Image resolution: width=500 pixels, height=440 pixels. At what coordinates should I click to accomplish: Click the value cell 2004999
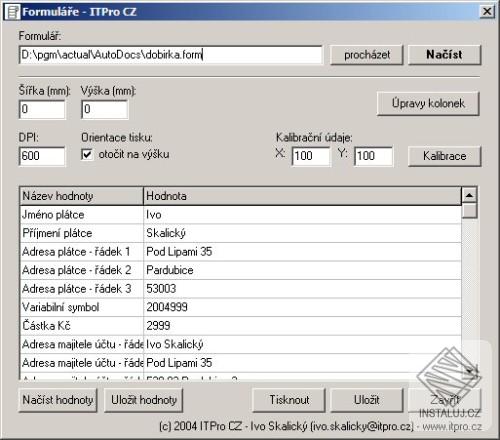point(302,307)
